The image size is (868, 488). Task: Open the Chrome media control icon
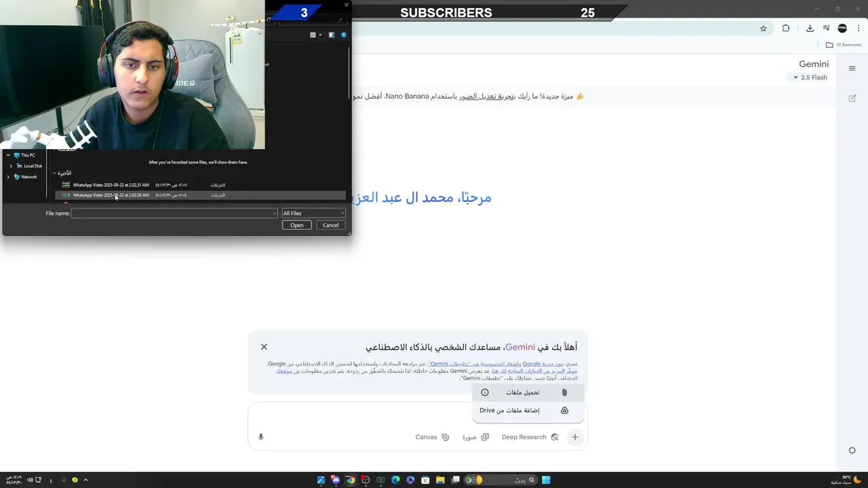826,28
